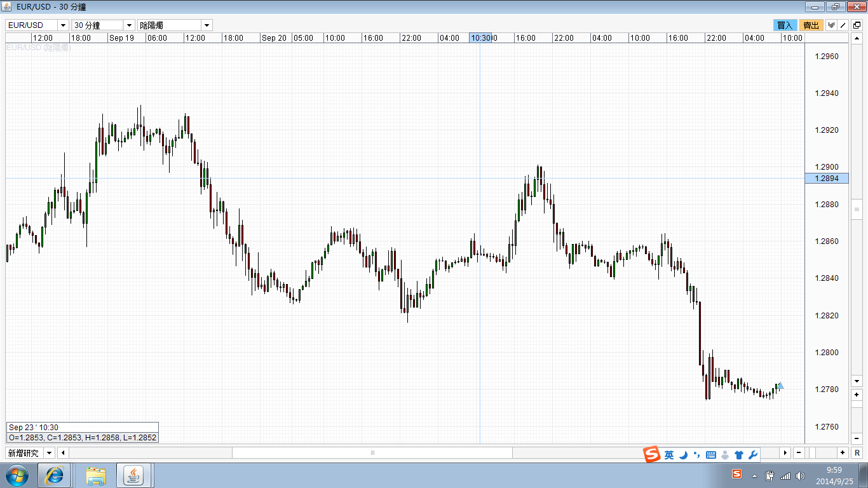The image size is (868, 488).
Task: Click the price axis scroll down arrow
Action: click(x=857, y=381)
